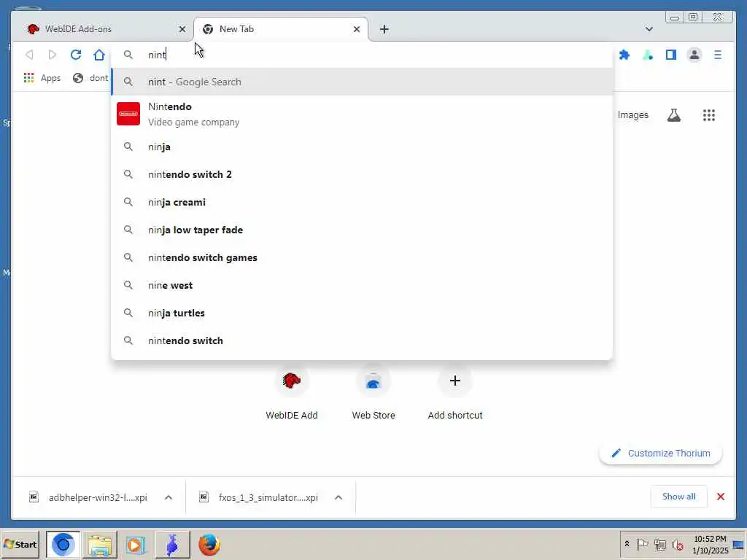Open the Thorium main menu
747x560 pixels.
[x=718, y=55]
